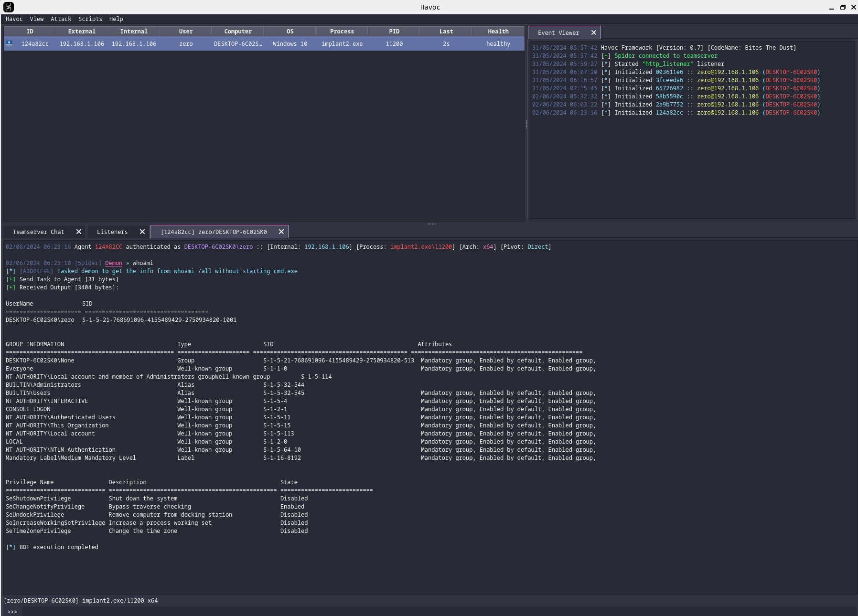This screenshot has height=616, width=858.
Task: Select the [124a82cc] zero/DESKTOP-6C02SK0 tab
Action: click(x=214, y=232)
